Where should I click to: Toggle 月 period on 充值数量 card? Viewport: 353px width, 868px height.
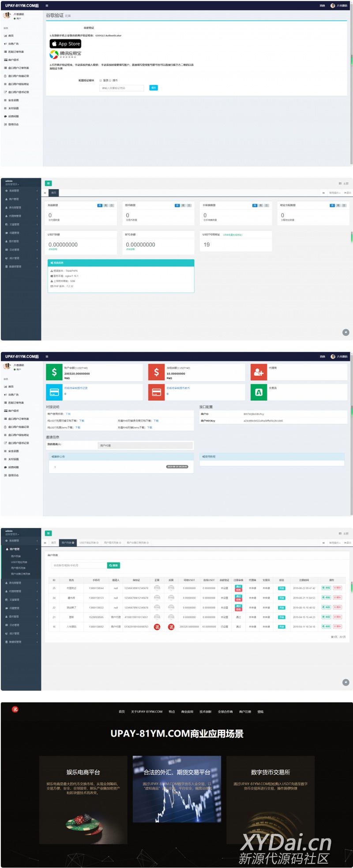point(100,206)
